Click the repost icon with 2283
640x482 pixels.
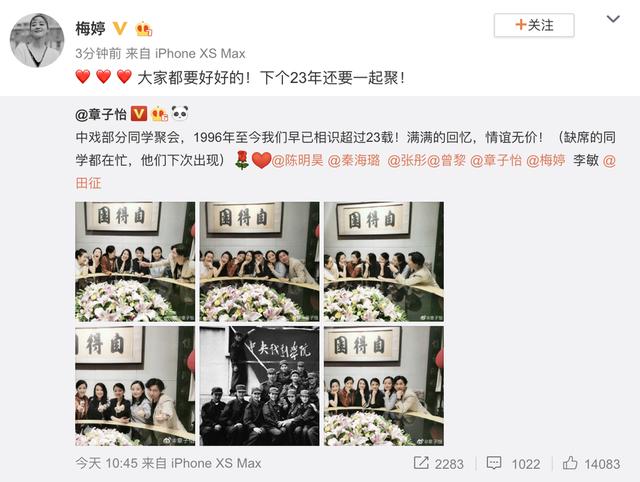(x=438, y=463)
